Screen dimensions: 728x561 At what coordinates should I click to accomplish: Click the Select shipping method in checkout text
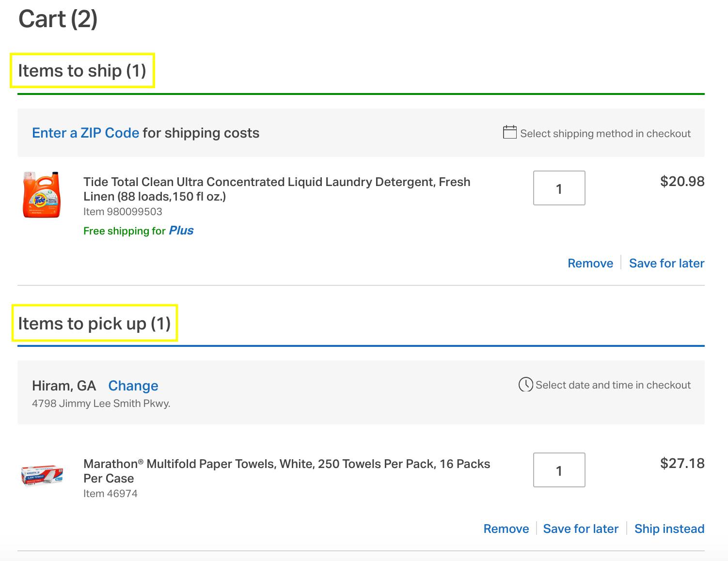tap(605, 133)
